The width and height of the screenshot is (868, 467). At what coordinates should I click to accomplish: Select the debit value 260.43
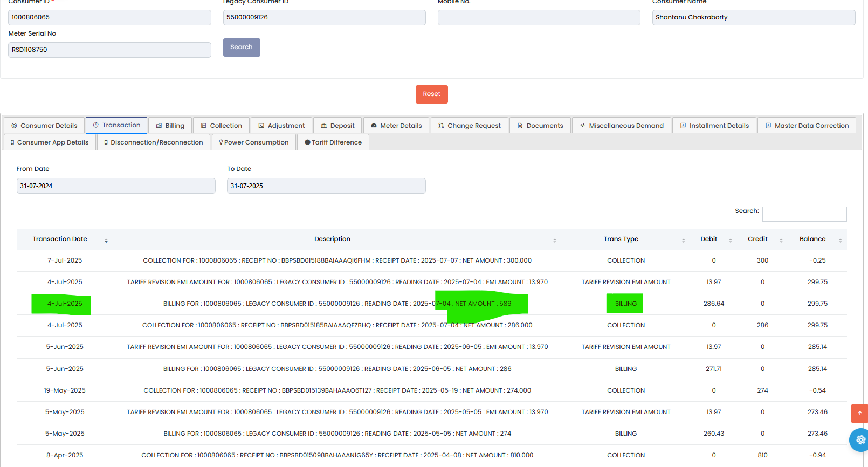[x=714, y=434]
